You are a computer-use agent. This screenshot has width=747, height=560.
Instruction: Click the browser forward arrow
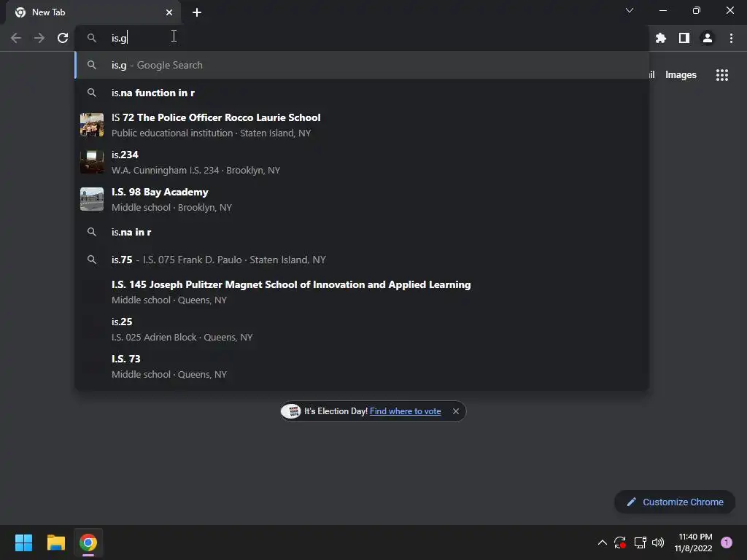pos(39,38)
